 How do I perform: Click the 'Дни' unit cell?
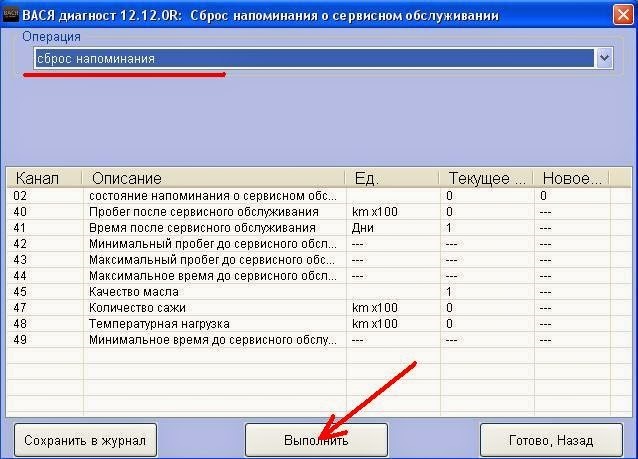pos(363,227)
